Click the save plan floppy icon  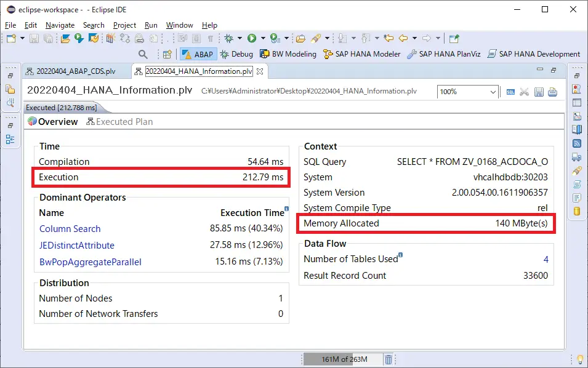coord(539,92)
